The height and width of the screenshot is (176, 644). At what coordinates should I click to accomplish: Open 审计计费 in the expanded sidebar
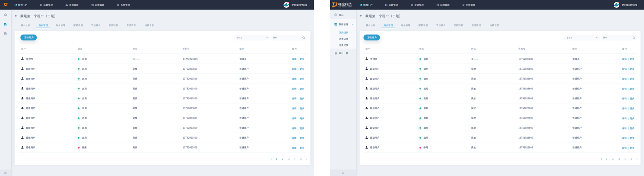[x=343, y=54]
